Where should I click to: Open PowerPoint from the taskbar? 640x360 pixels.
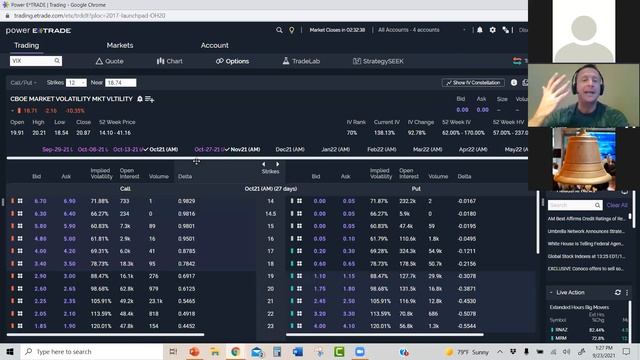tap(194, 351)
